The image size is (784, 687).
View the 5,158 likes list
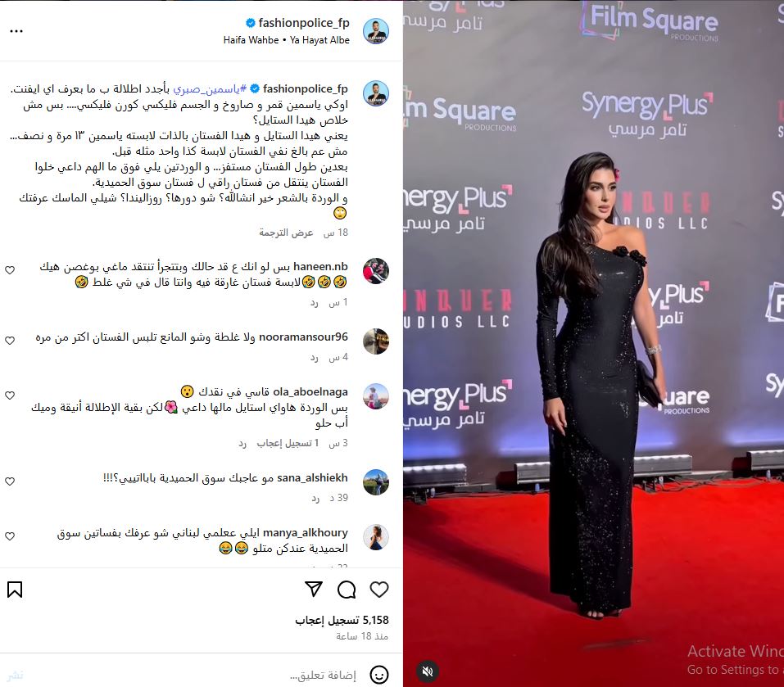point(342,620)
